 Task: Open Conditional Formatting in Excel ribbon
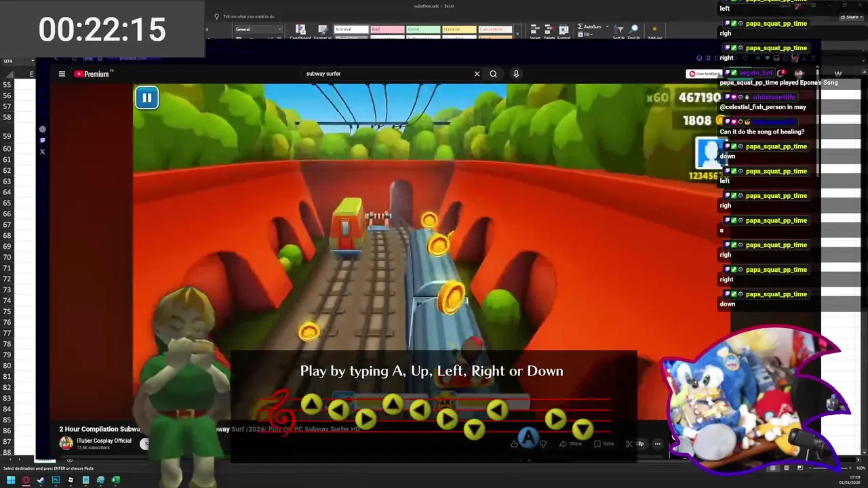click(x=300, y=32)
